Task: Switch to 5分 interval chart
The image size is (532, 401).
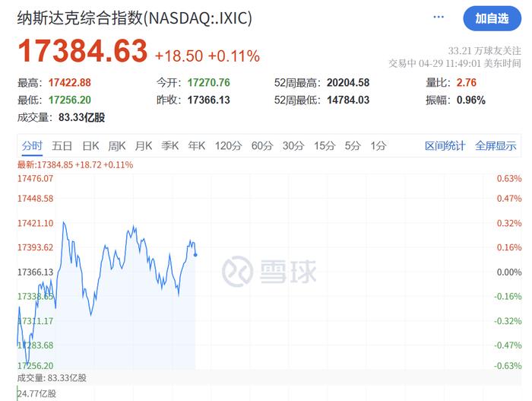Action: [x=352, y=146]
